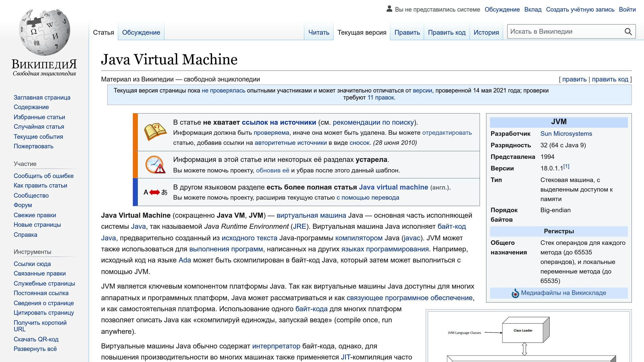
Task: Click the Войти login link
Action: 627,10
